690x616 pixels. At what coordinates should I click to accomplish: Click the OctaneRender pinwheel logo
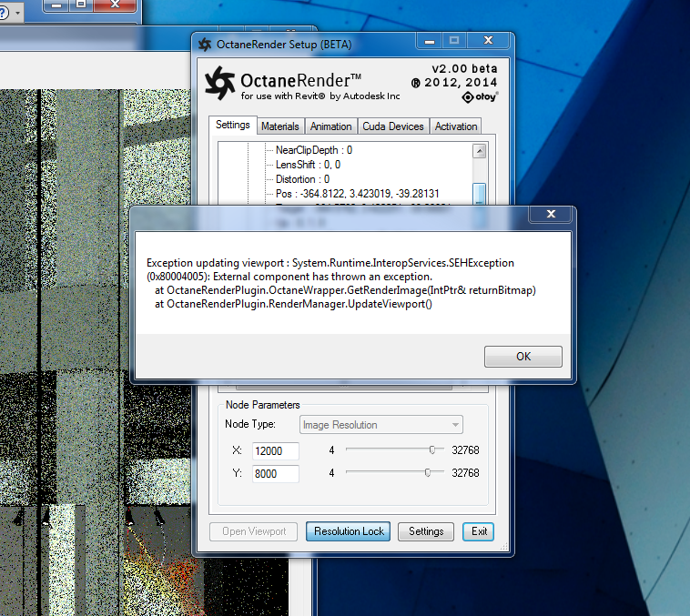(x=220, y=83)
